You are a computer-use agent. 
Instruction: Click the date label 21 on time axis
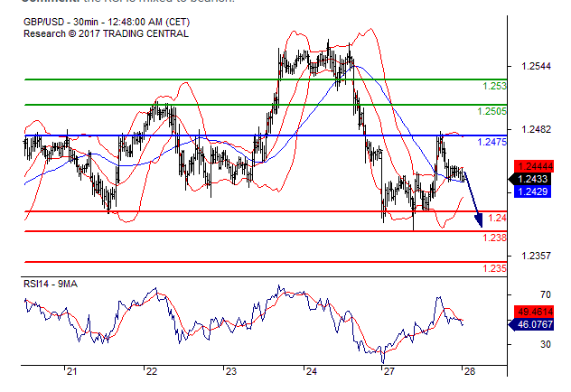click(x=72, y=371)
